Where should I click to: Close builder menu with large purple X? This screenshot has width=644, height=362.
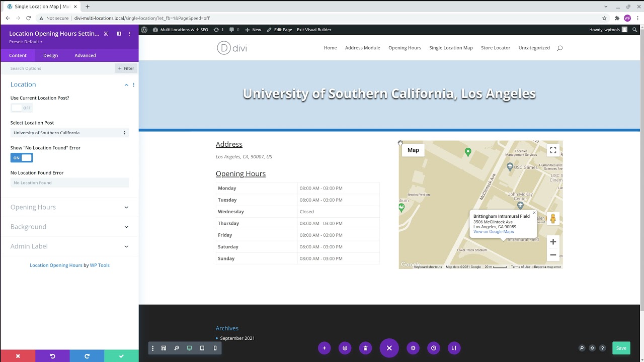tap(389, 348)
